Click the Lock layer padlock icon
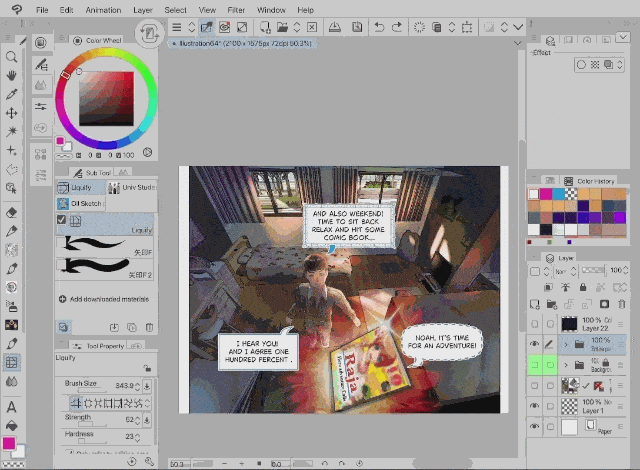The width and height of the screenshot is (640, 470). [583, 287]
